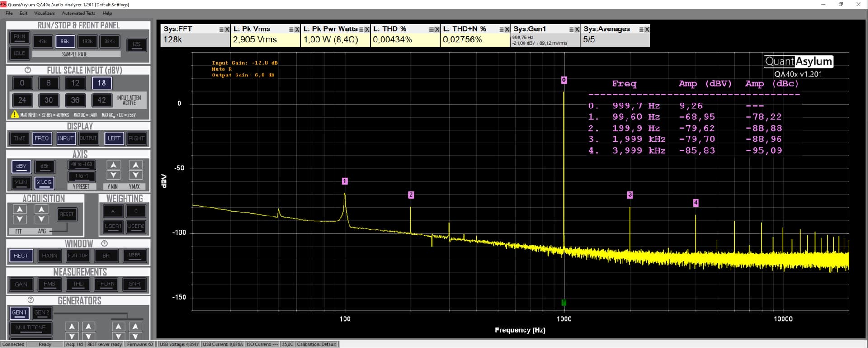The width and height of the screenshot is (868, 348).
Task: Close the L: THD % measurement tile
Action: click(x=437, y=29)
